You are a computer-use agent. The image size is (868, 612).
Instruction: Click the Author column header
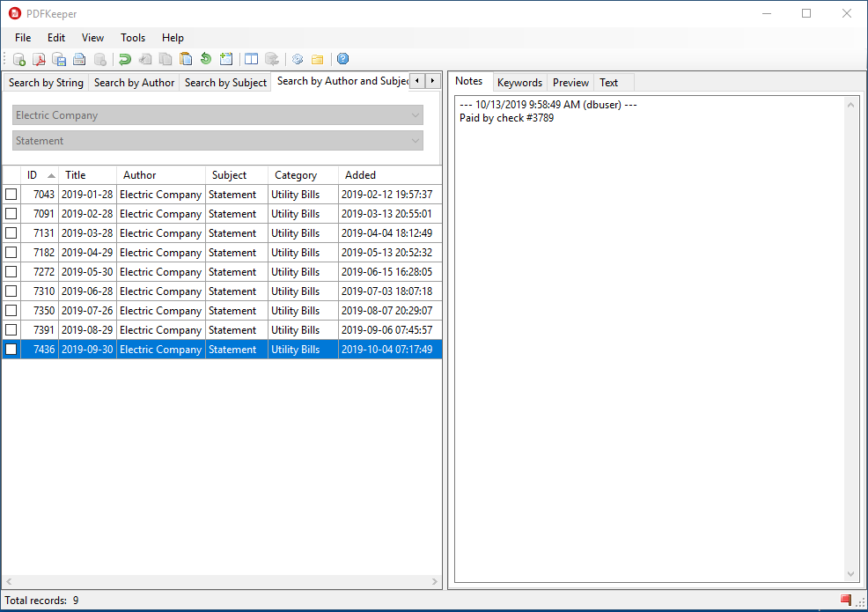pos(161,175)
